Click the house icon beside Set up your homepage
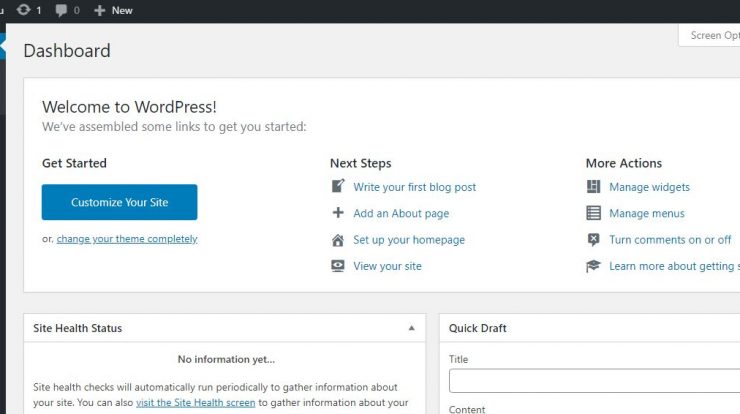The image size is (740, 414). (338, 240)
